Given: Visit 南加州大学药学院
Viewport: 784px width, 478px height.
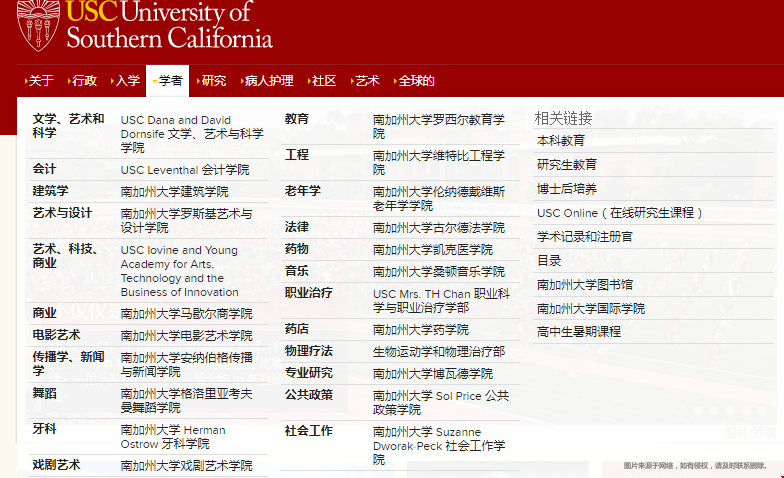Looking at the screenshot, I should pyautogui.click(x=421, y=330).
